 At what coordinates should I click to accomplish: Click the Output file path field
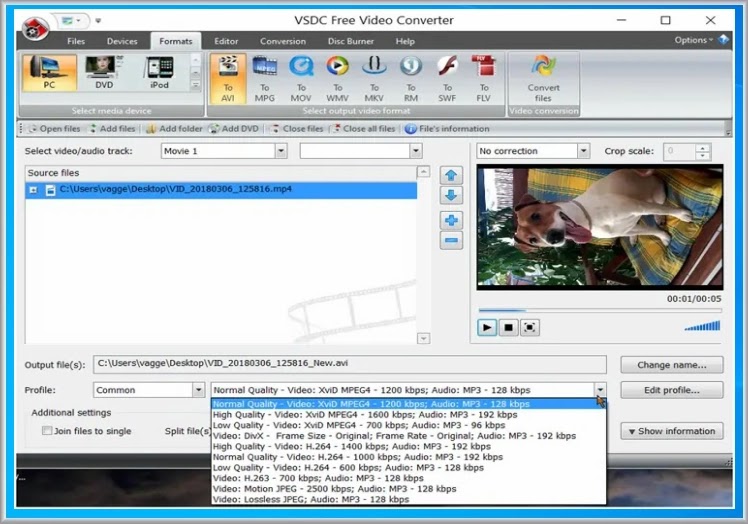(x=350, y=364)
